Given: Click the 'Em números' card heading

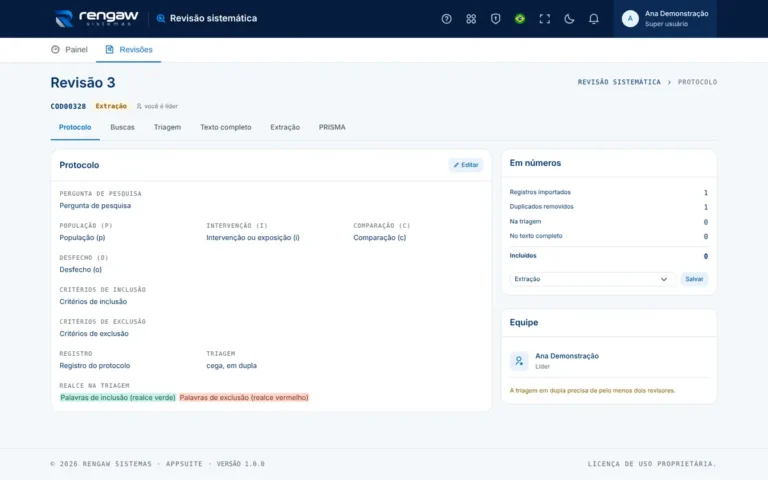Looking at the screenshot, I should tap(535, 163).
